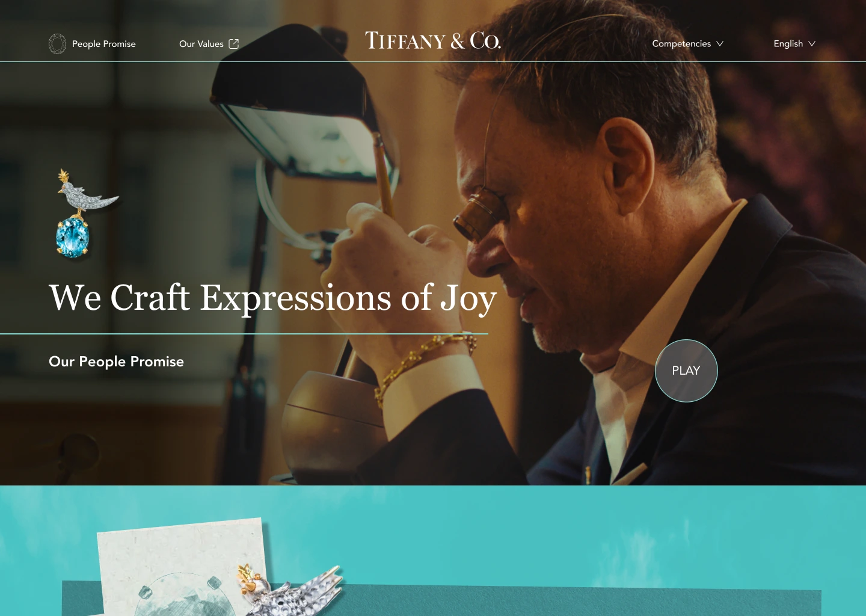This screenshot has height=616, width=866.
Task: Click the chevron arrow beside English
Action: tap(812, 44)
